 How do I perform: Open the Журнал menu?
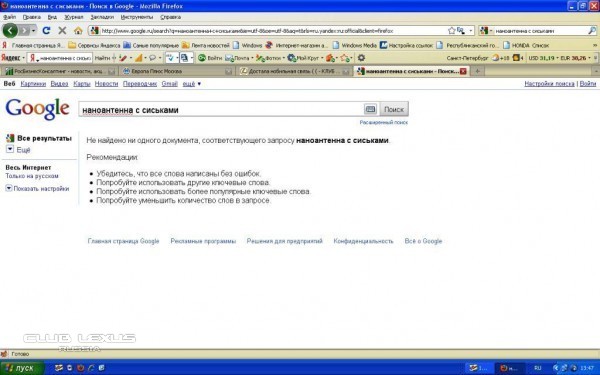[x=73, y=17]
